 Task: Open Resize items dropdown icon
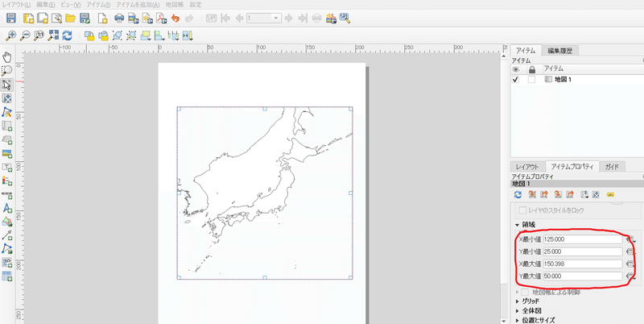pyautogui.click(x=188, y=35)
